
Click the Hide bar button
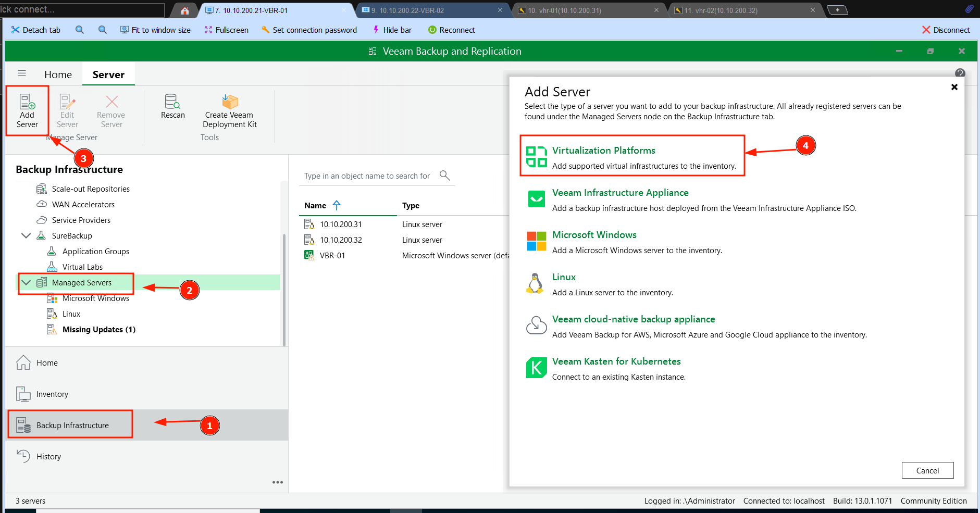[392, 30]
